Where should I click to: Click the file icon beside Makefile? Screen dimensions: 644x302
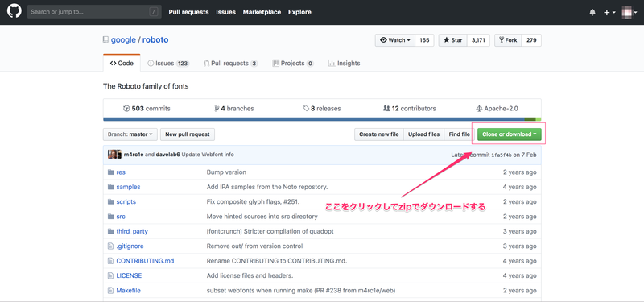coord(110,291)
